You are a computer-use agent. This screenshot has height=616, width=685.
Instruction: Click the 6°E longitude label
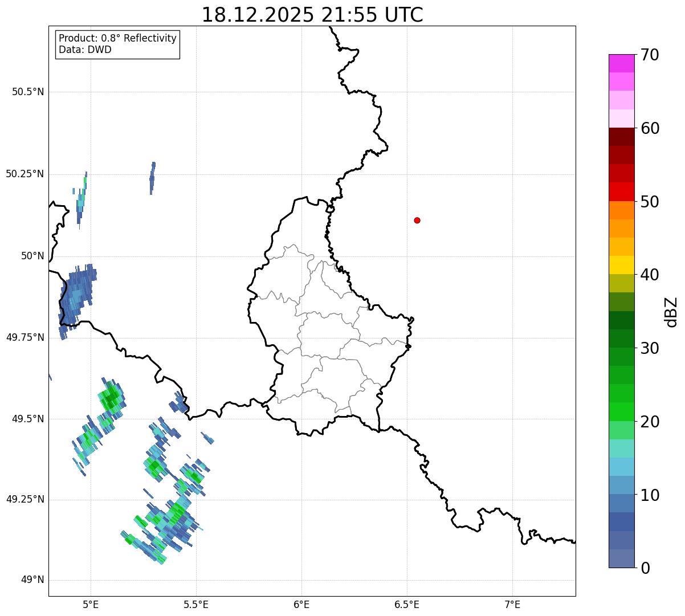301,604
